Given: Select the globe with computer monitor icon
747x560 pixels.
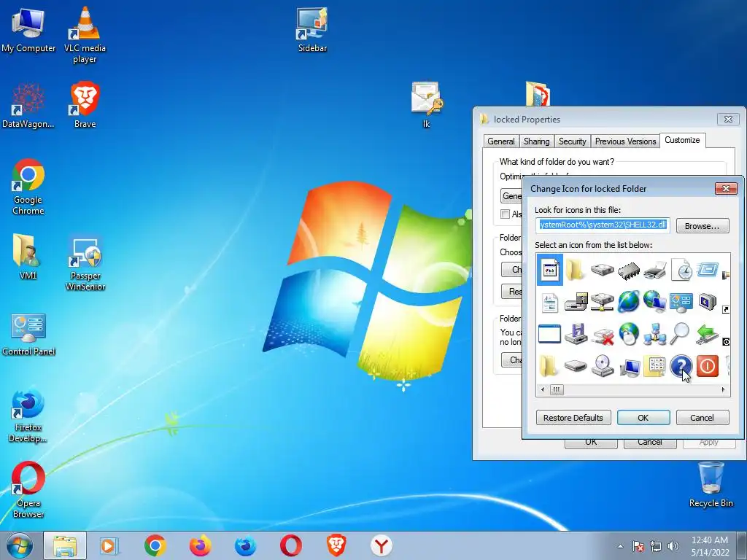Looking at the screenshot, I should pos(655,302).
